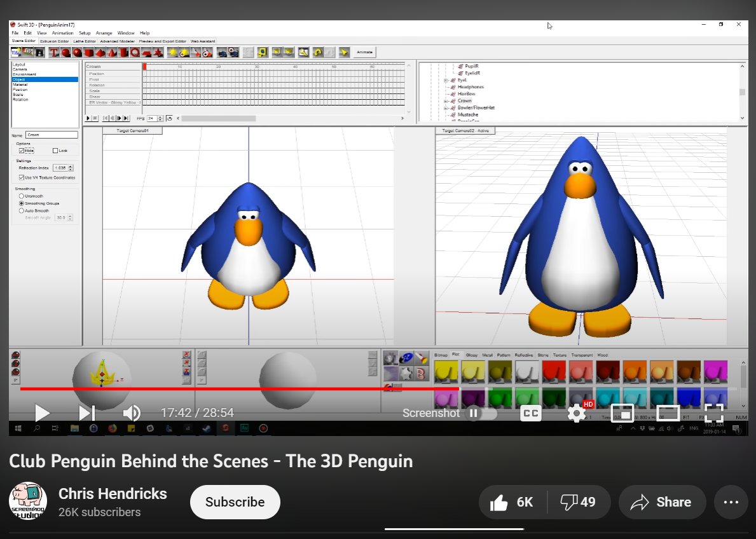The width and height of the screenshot is (756, 539).
Task: Select the Unsmooth radio button
Action: coord(21,196)
